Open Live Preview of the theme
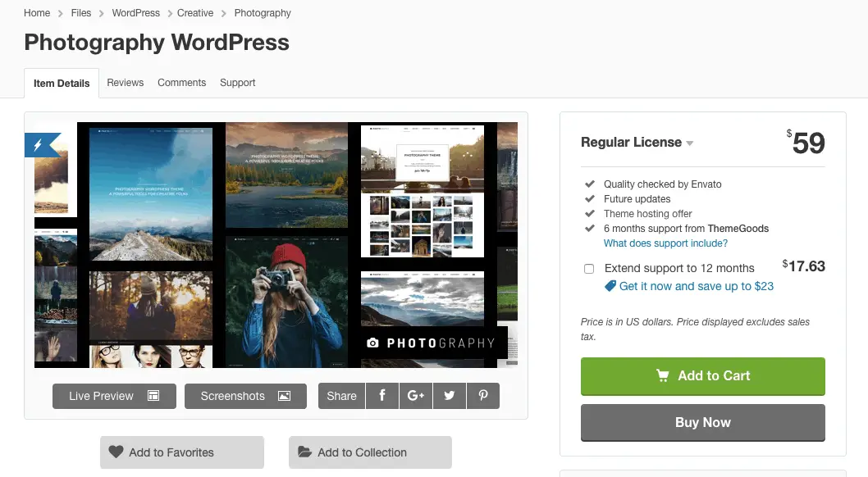 pos(115,397)
